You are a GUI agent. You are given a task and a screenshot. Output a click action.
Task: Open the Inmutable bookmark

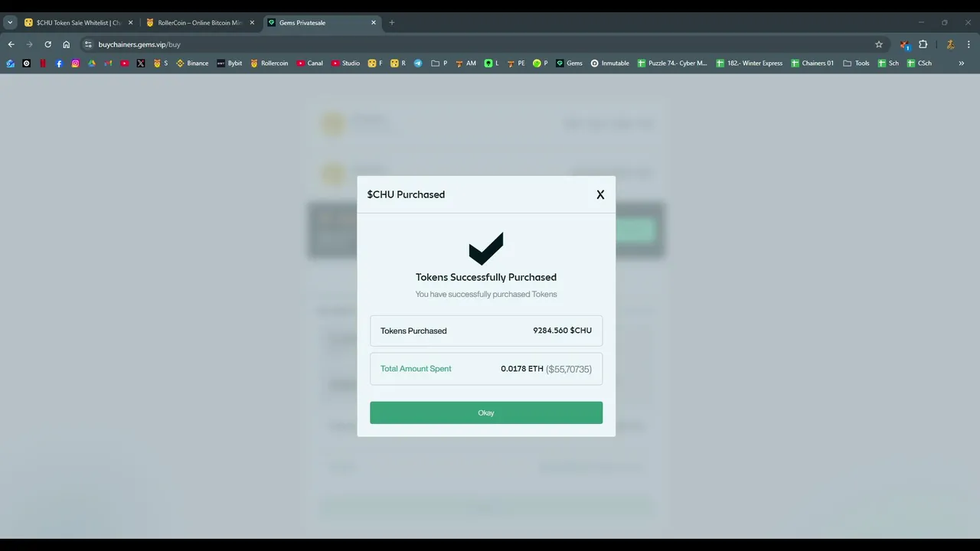[609, 64]
